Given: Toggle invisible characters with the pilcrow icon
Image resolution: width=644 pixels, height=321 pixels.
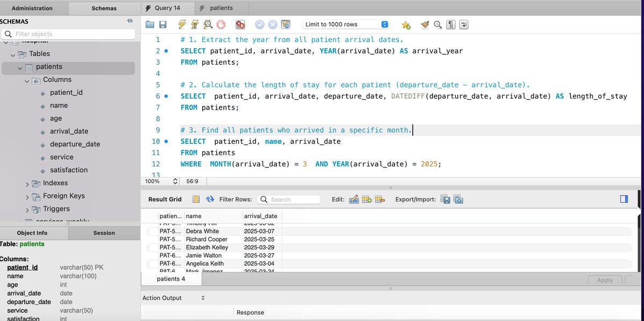Looking at the screenshot, I should pos(452,24).
